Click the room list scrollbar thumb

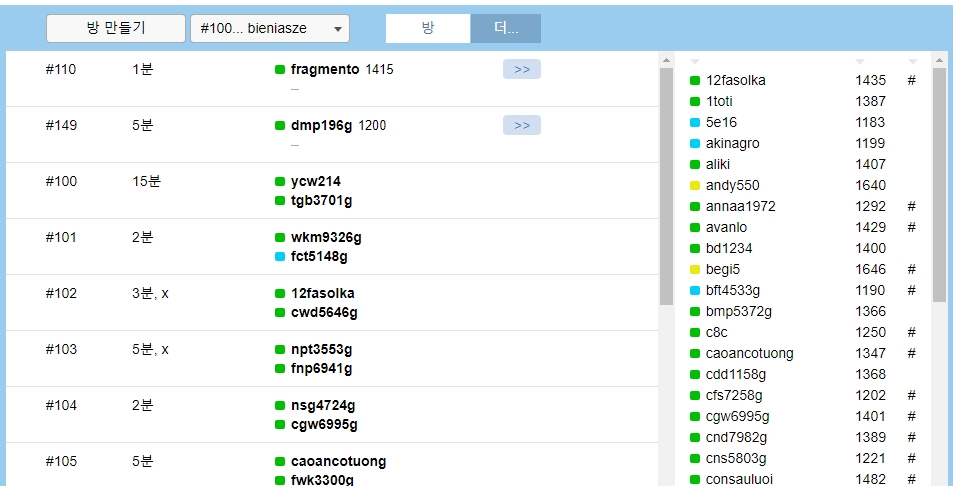click(666, 186)
